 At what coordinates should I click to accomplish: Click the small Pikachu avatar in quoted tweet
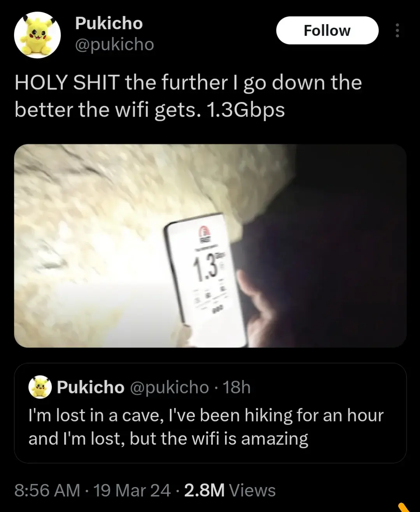40,387
